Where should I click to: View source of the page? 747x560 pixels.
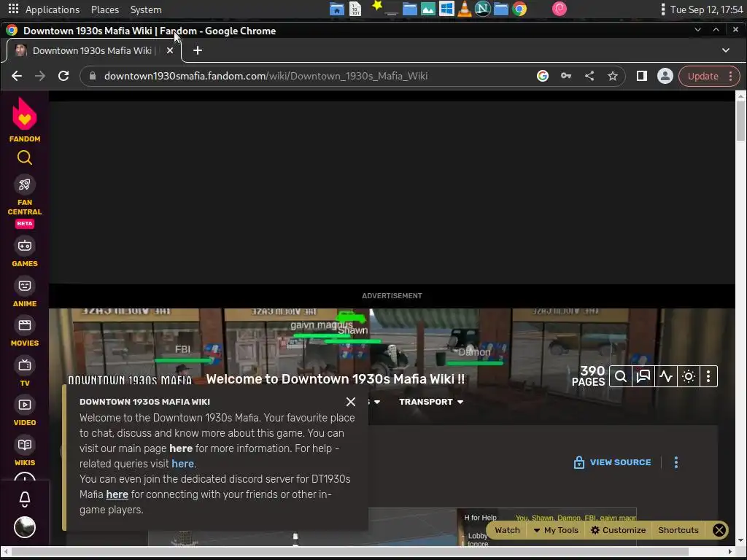coord(613,462)
